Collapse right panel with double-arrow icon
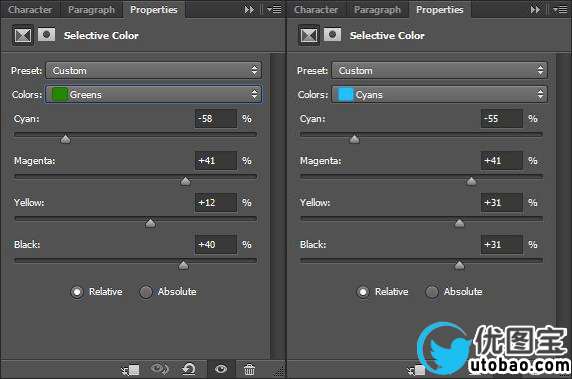This screenshot has width=572, height=379. [535, 9]
